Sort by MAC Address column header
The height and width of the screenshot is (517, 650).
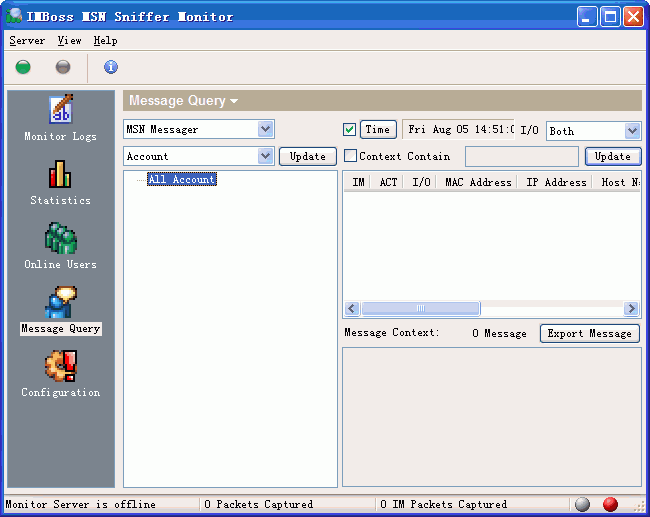point(478,182)
